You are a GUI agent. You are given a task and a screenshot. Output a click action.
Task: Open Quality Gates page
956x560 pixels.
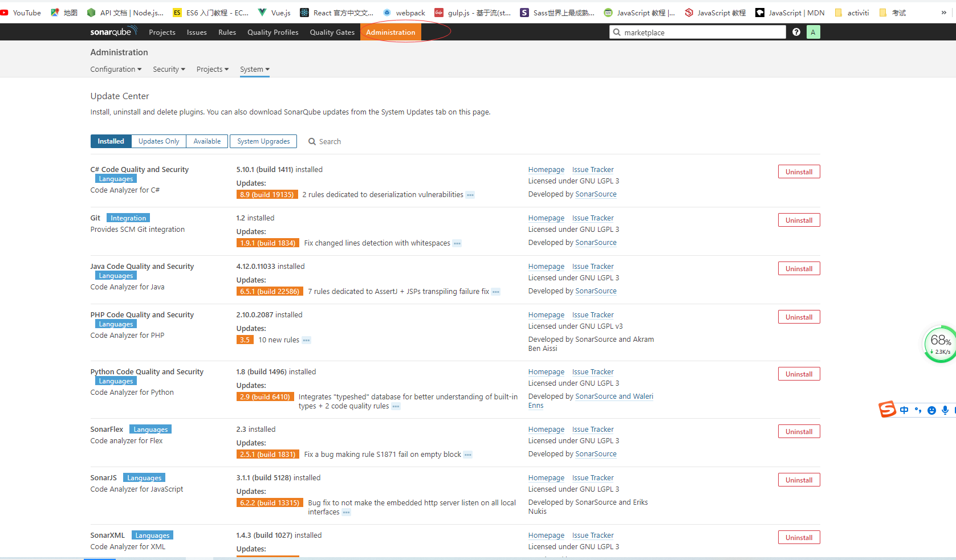[x=332, y=32]
